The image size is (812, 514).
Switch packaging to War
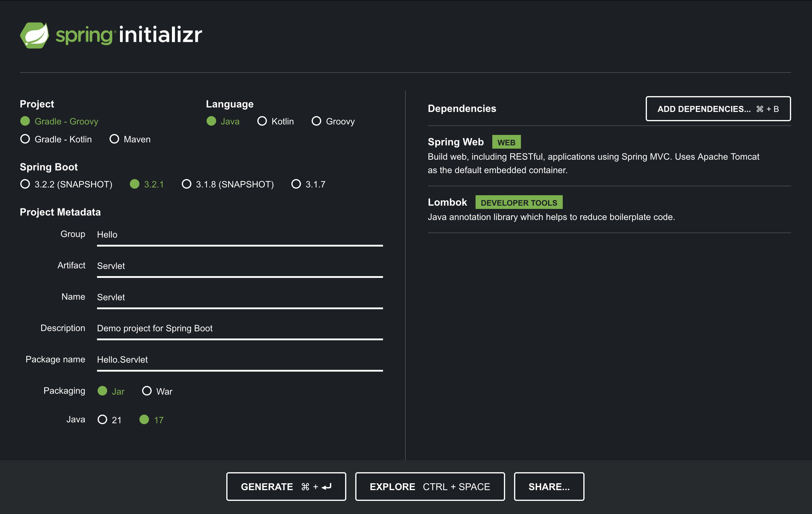pyautogui.click(x=147, y=391)
